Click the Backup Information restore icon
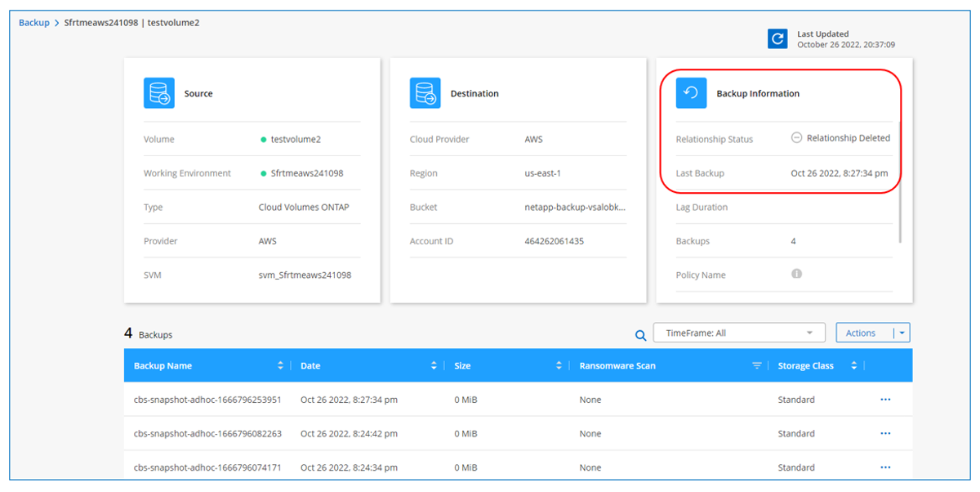 pyautogui.click(x=691, y=93)
